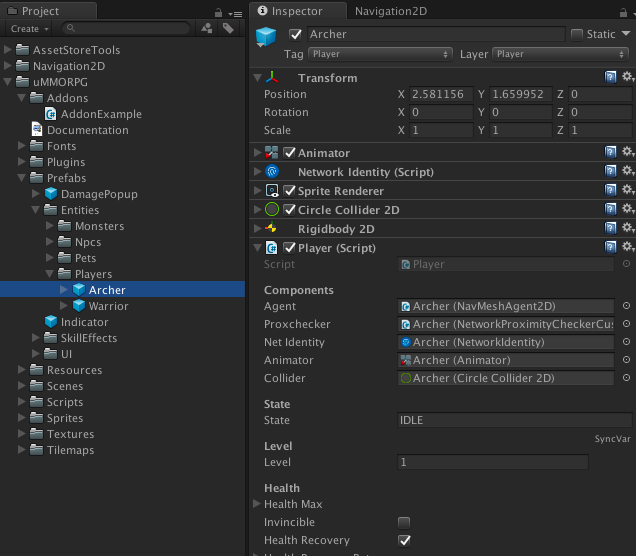Open the Static options dropdown arrow
The image size is (636, 556).
click(x=626, y=34)
